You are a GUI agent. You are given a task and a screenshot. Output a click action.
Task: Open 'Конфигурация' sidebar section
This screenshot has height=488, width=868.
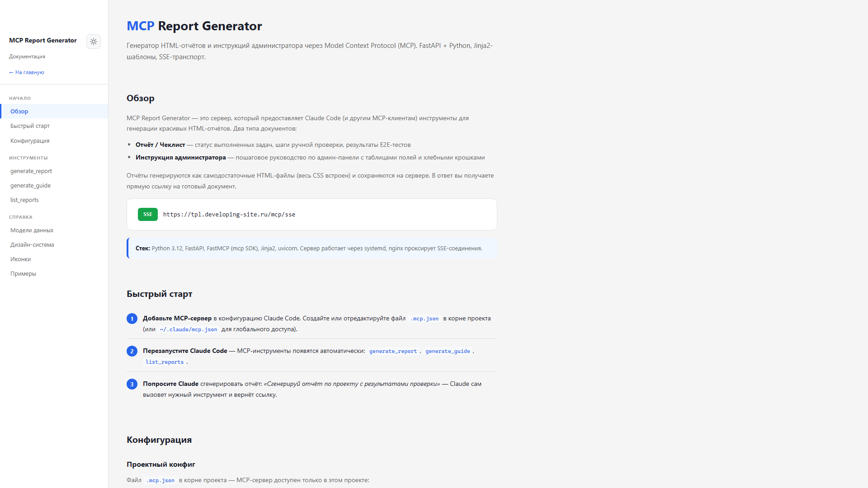tap(30, 141)
